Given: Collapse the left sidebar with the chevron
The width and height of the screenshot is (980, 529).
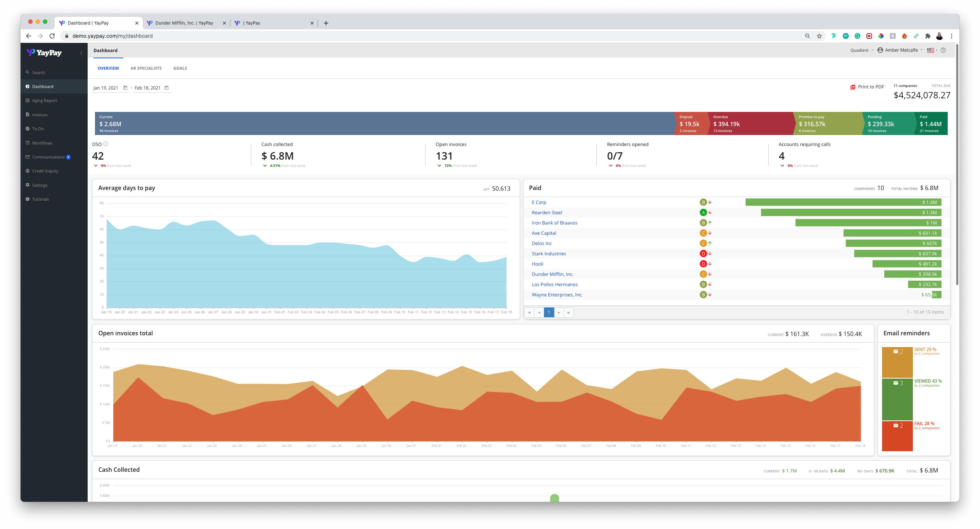Looking at the screenshot, I should 81,53.
